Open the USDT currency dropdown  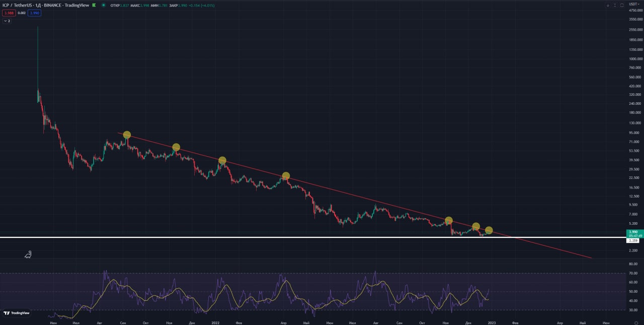pyautogui.click(x=633, y=4)
